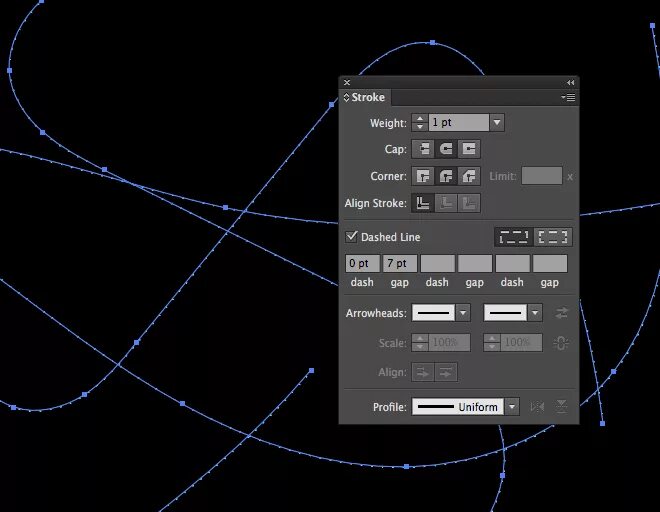The image size is (660, 512).
Task: Toggle the Dashed Line checkbox
Action: click(351, 237)
